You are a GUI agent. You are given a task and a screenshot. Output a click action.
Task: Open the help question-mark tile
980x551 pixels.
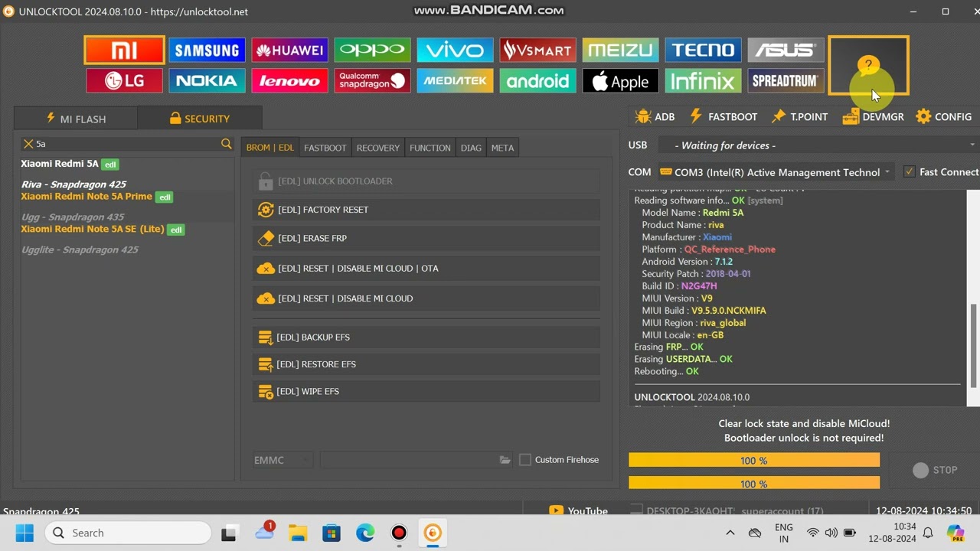(868, 65)
